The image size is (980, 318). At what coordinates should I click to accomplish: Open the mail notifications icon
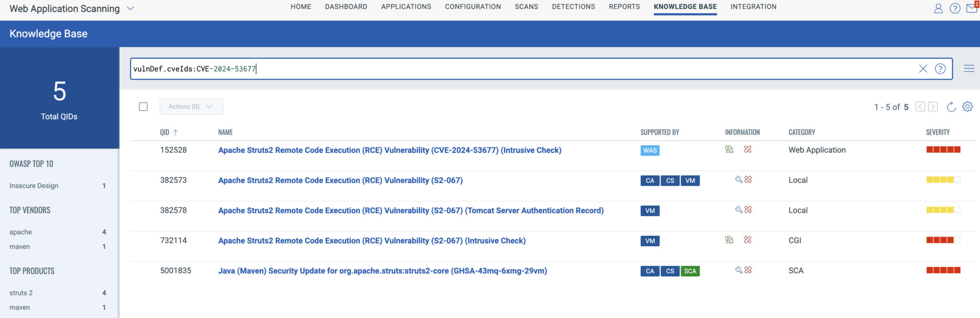tap(972, 8)
